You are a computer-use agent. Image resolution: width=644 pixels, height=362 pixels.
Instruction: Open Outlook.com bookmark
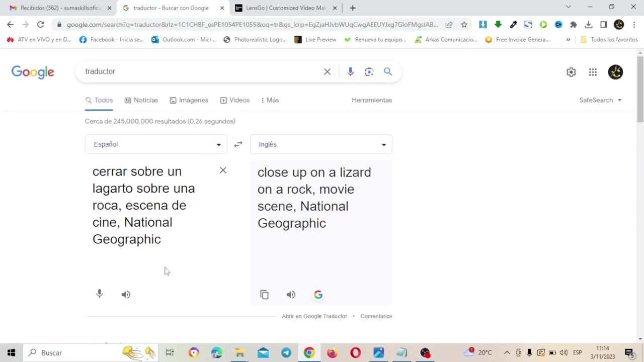point(183,39)
